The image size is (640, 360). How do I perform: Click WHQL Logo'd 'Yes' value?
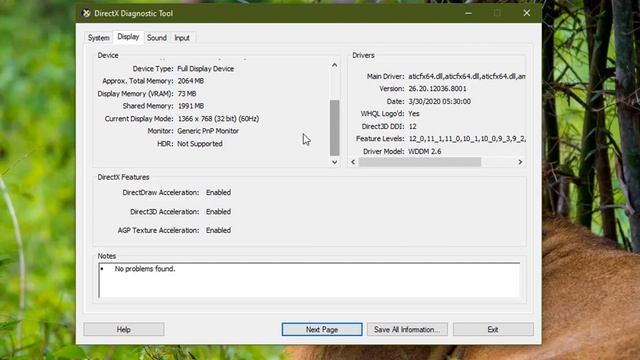click(x=413, y=113)
